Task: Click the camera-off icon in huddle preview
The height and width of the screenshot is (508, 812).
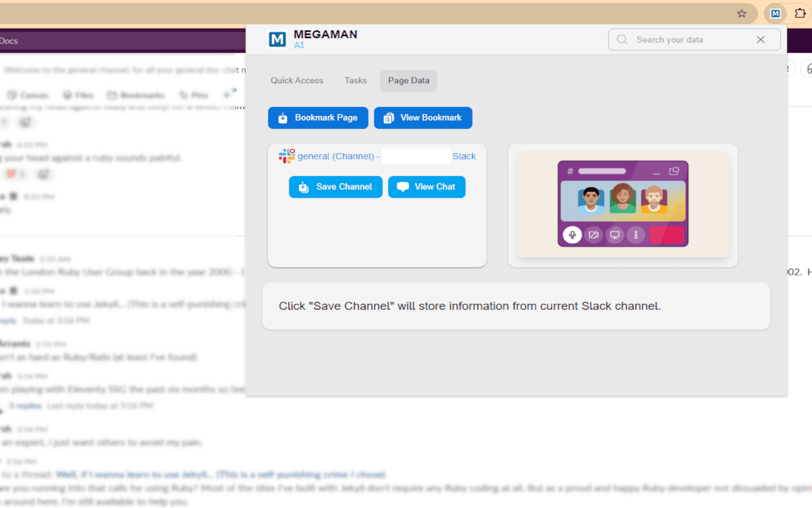Action: (593, 235)
